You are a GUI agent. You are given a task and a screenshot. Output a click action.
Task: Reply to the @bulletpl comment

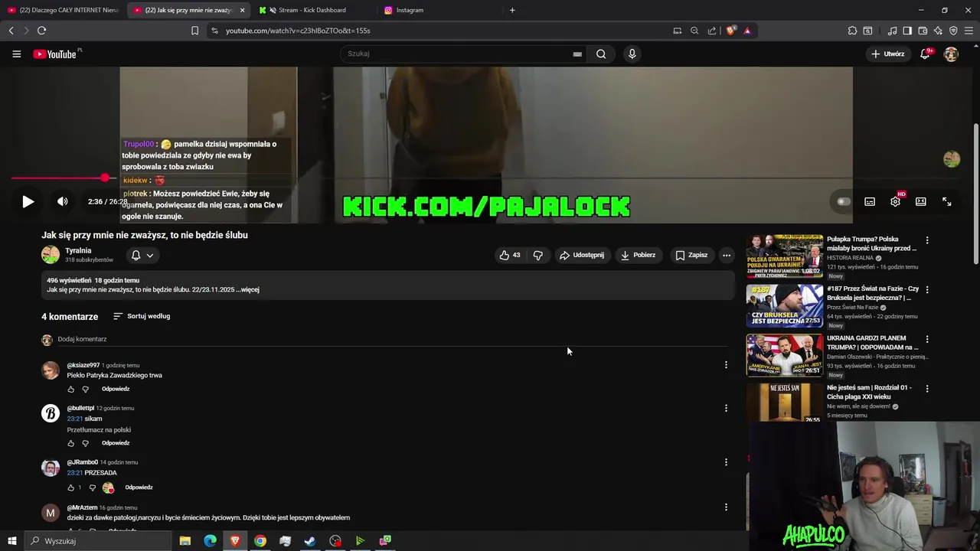point(116,443)
